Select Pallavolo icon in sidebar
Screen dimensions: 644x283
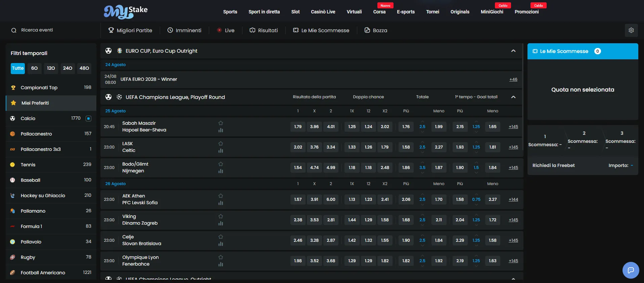point(13,242)
